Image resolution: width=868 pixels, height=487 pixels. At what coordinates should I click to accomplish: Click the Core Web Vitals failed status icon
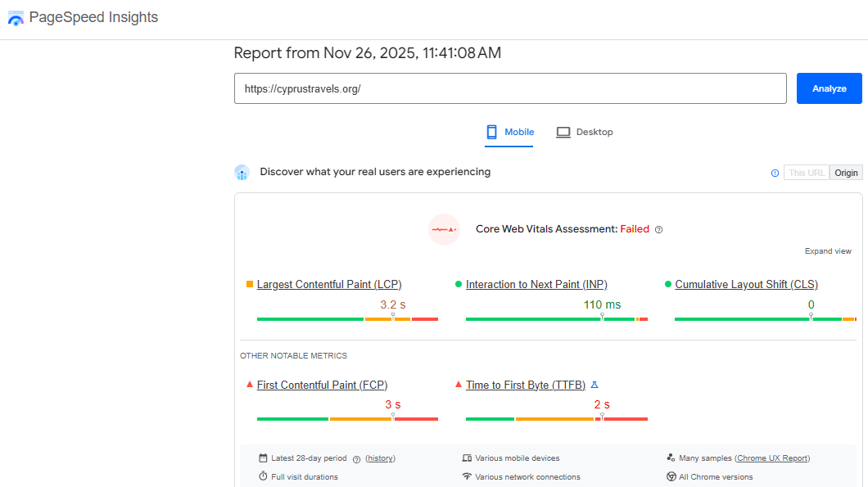(445, 229)
